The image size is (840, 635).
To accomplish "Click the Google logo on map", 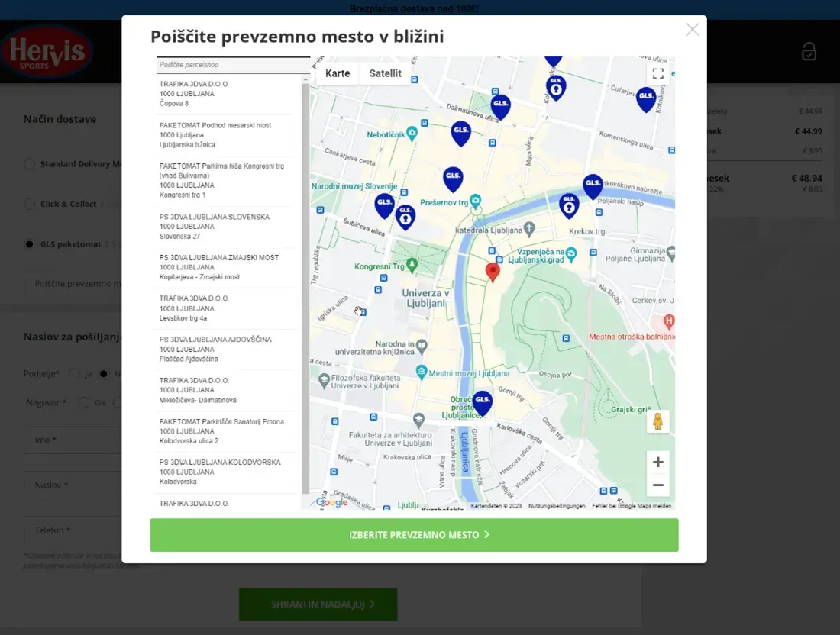I will tap(332, 502).
